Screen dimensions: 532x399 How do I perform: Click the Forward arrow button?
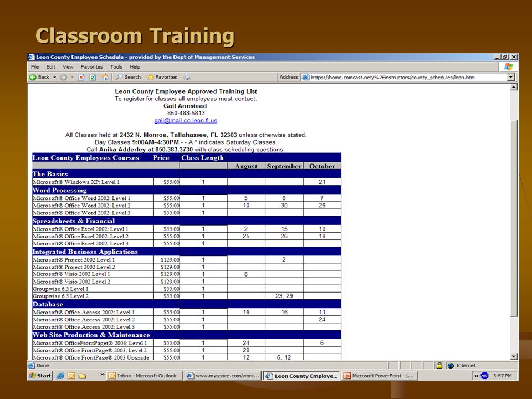coord(63,78)
